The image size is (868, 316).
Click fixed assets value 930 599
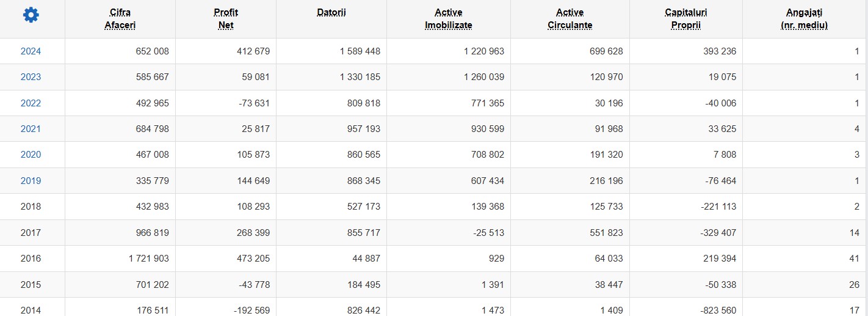(488, 129)
